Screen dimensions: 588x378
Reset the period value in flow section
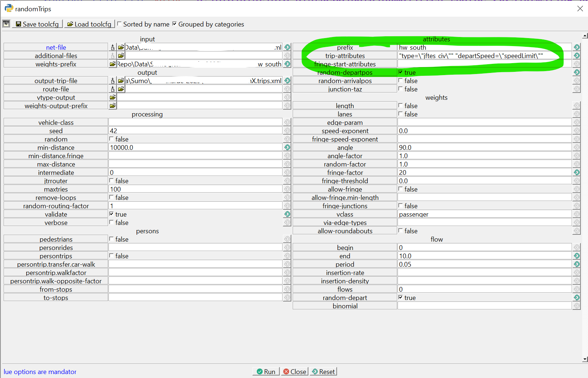pyautogui.click(x=576, y=264)
